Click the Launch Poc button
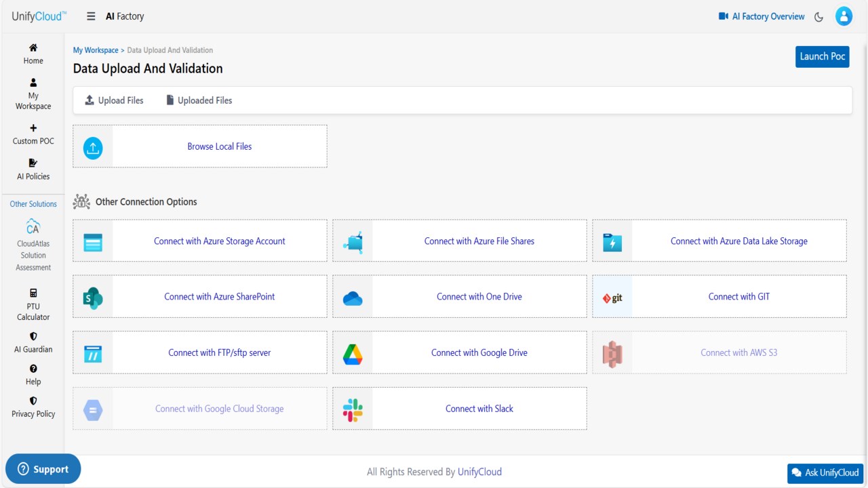Screen dimensions: 868x488 coord(823,57)
